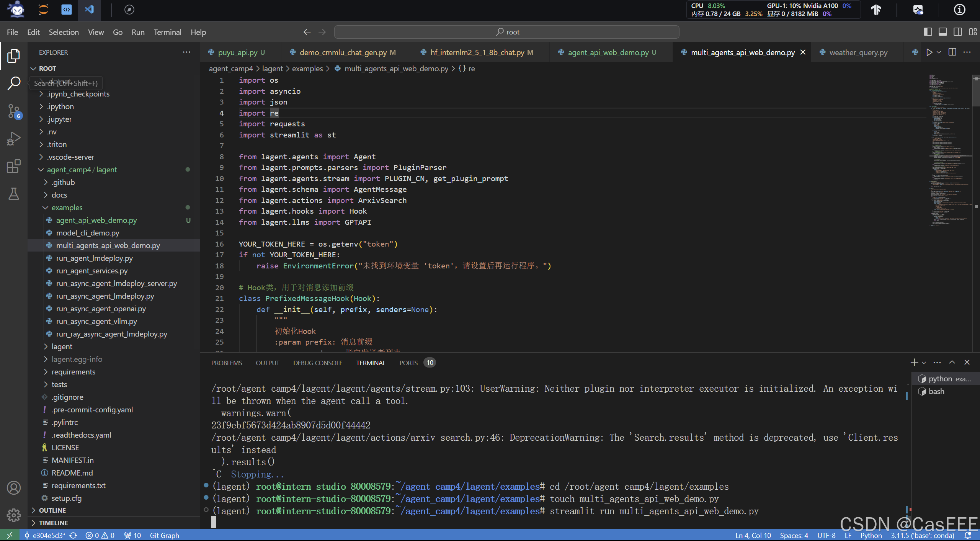
Task: Open the Extensions view
Action: 14,166
